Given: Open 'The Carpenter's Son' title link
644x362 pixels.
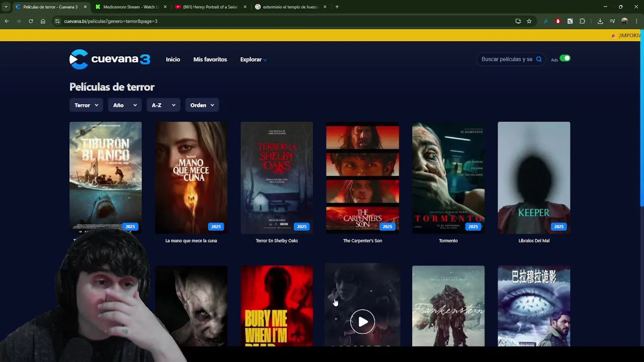Looking at the screenshot, I should click(362, 241).
